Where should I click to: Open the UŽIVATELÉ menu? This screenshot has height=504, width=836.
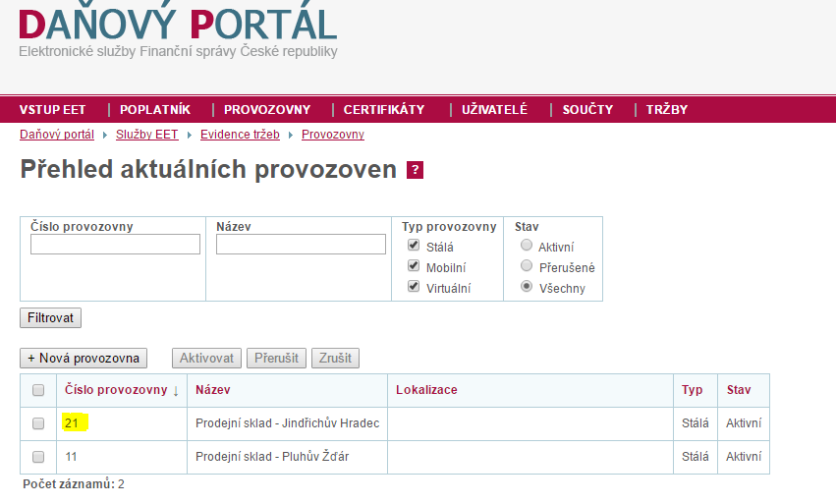pyautogui.click(x=494, y=109)
